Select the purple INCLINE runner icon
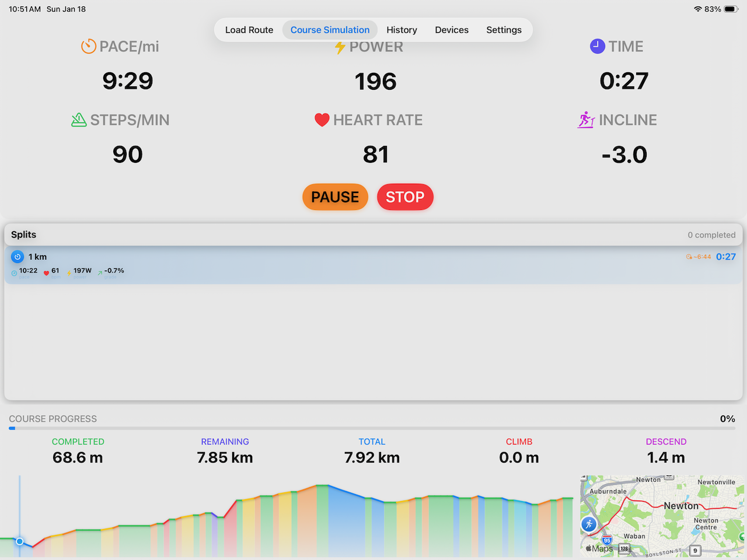The image size is (747, 560). coord(586,120)
